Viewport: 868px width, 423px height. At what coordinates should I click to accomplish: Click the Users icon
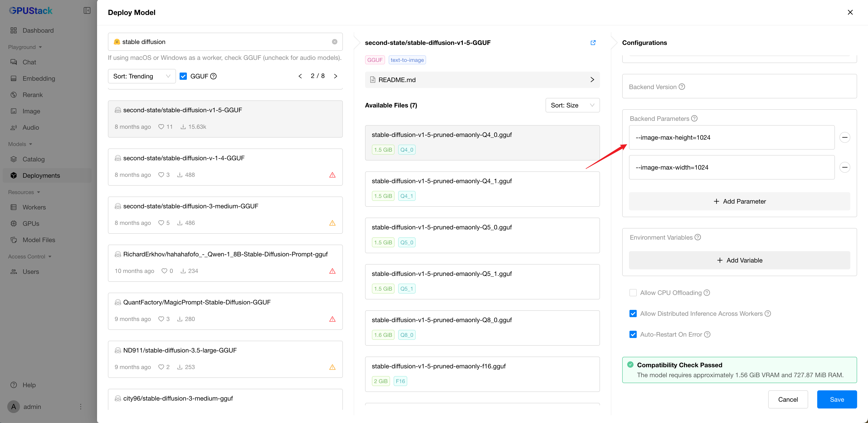(13, 271)
